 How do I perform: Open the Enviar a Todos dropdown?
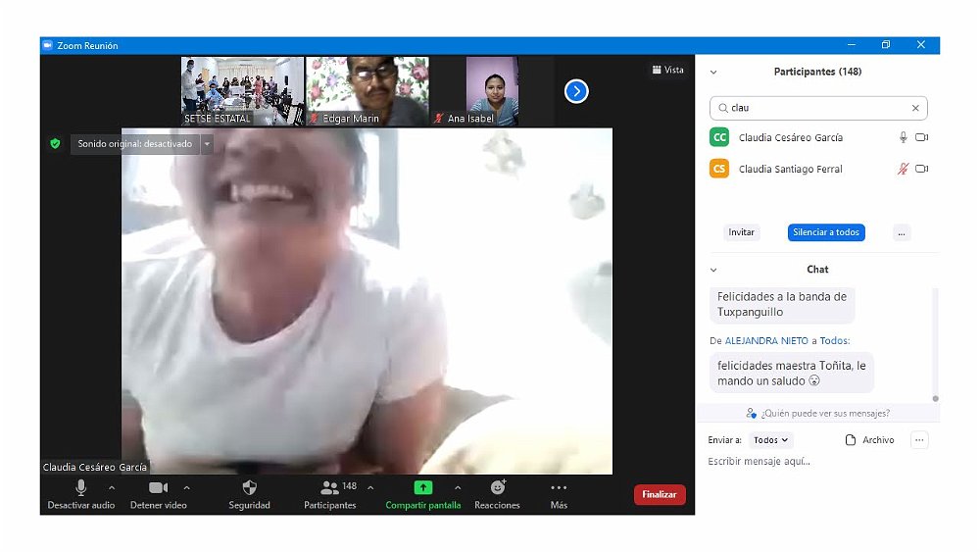pyautogui.click(x=771, y=440)
